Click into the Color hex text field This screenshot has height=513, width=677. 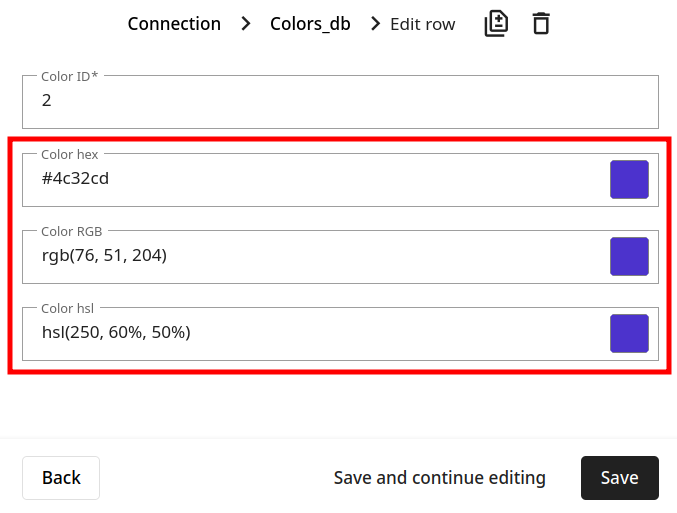pos(315,180)
